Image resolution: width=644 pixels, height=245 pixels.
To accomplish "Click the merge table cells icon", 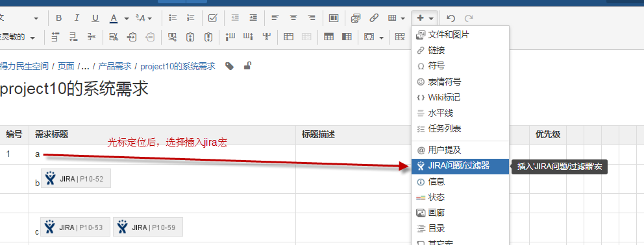I will [289, 37].
